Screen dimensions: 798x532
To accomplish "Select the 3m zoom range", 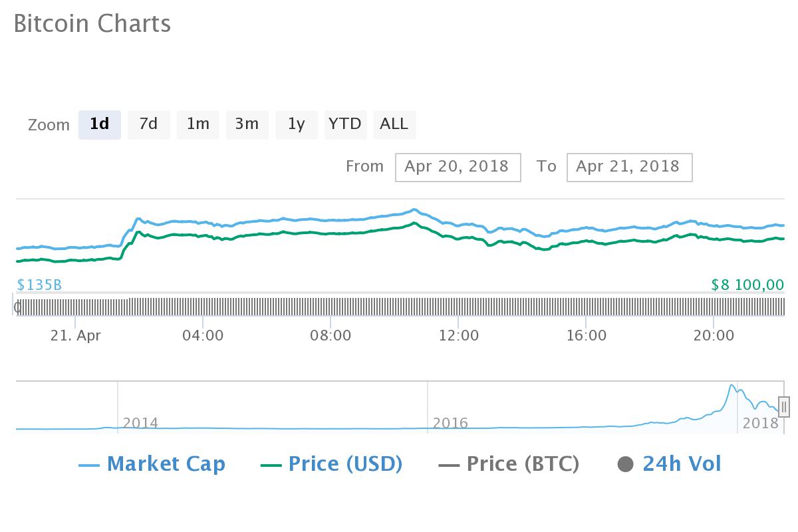I will [247, 124].
